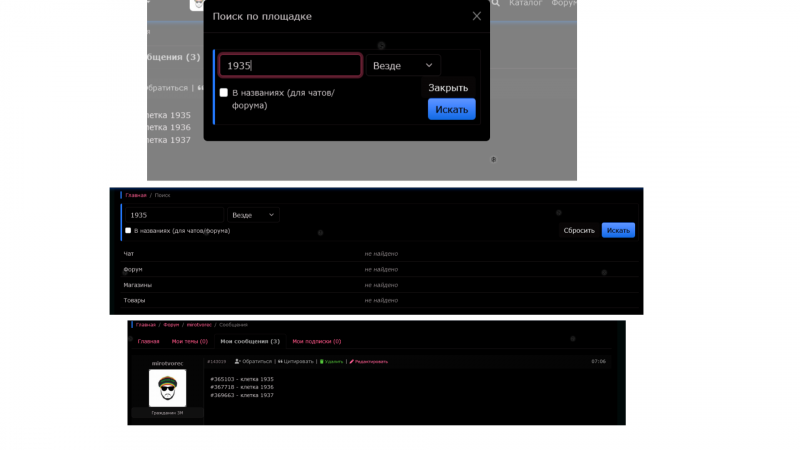This screenshot has height=450, width=800.
Task: Close the search dialog with the X icon
Action: tap(477, 16)
